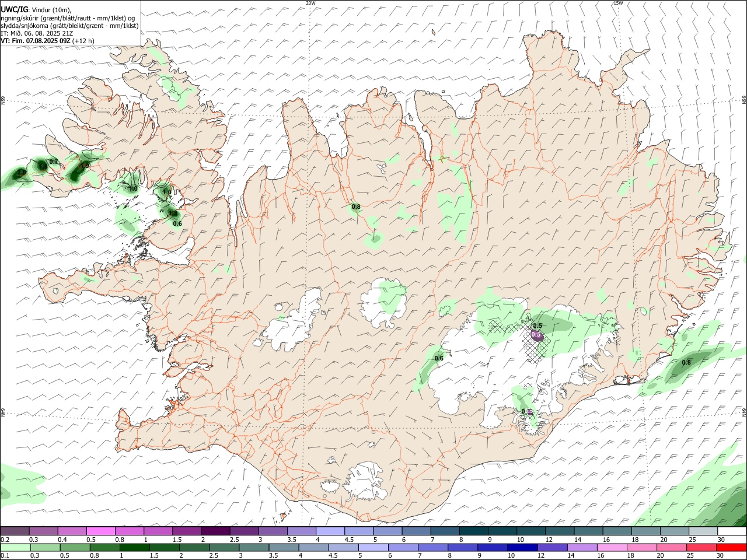The height and width of the screenshot is (560, 747).
Task: Select the 25 swatch on the lower red scale
Action: 701,548
